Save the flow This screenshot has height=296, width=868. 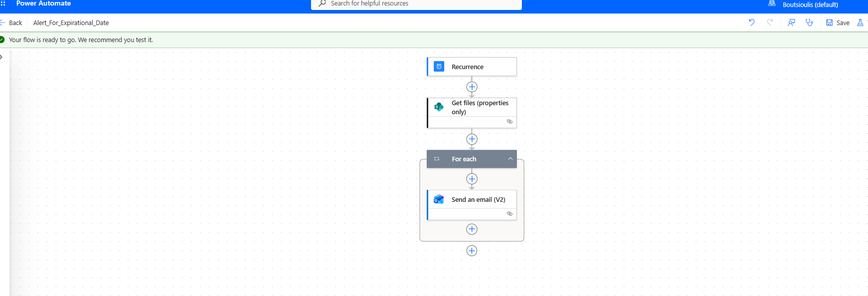pyautogui.click(x=838, y=23)
